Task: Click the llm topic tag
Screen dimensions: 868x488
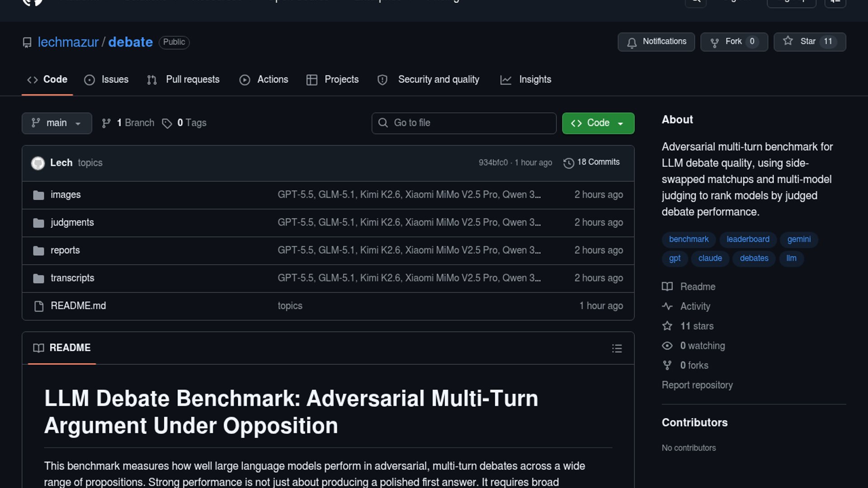Action: pyautogui.click(x=791, y=258)
